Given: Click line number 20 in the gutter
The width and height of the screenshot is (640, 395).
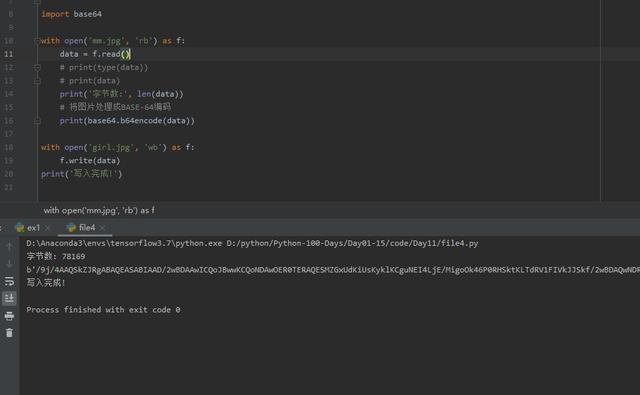Looking at the screenshot, I should tap(9, 174).
